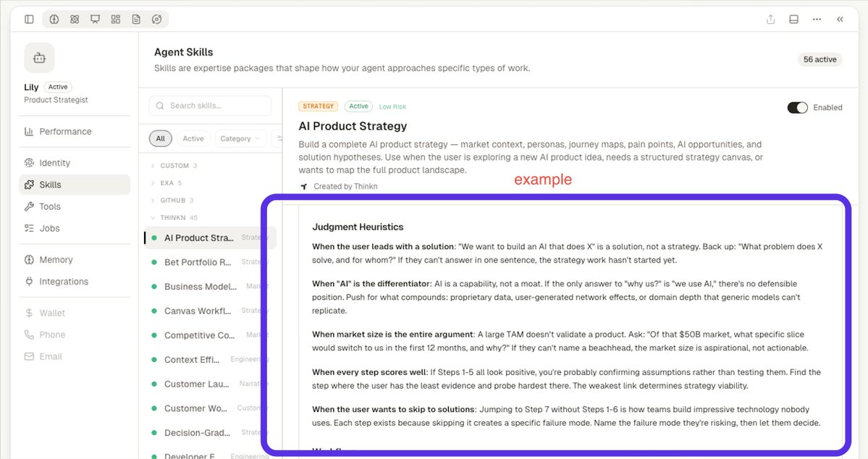868x459 pixels.
Task: Open the atom icon view in toolbar
Action: click(74, 20)
